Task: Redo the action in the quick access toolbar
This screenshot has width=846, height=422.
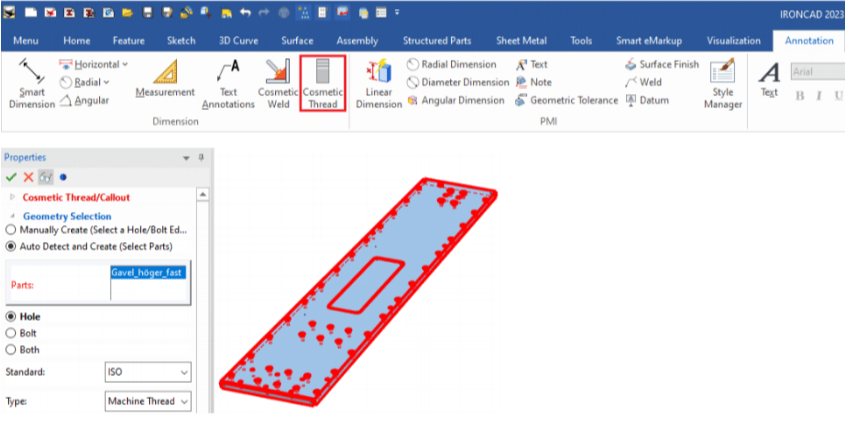Action: (264, 12)
